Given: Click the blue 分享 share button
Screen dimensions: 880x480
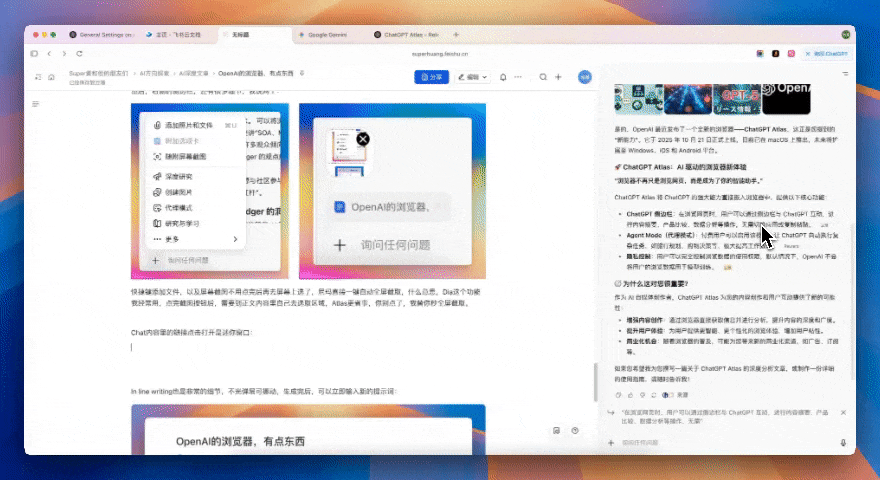Looking at the screenshot, I should coord(430,76).
